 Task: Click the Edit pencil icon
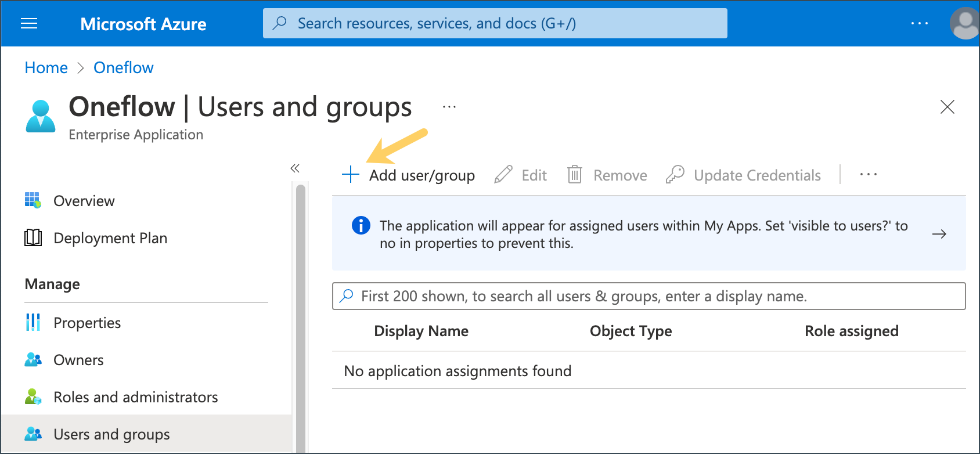[503, 175]
